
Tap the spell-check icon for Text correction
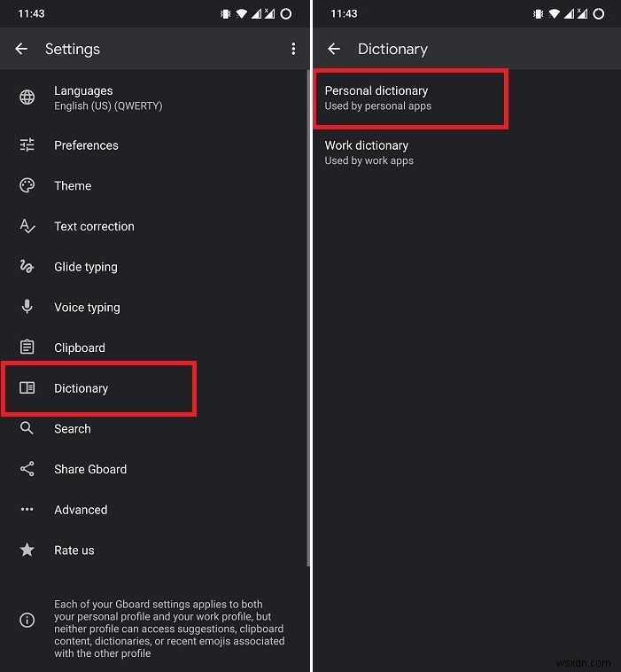[27, 226]
